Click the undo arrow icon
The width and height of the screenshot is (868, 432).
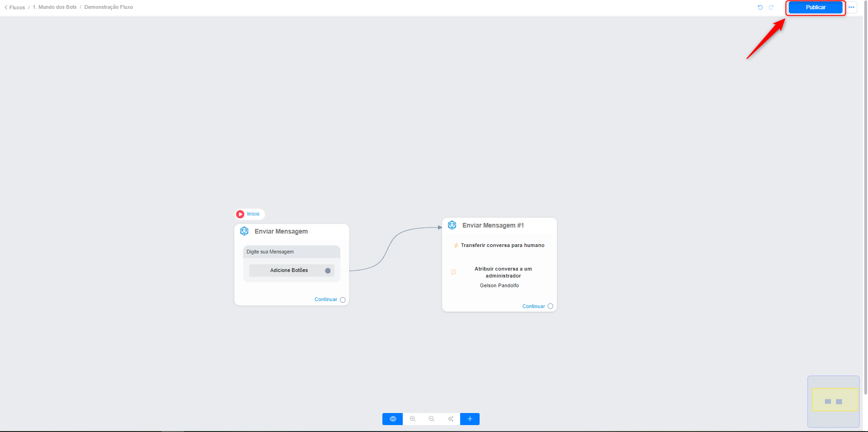click(x=760, y=7)
